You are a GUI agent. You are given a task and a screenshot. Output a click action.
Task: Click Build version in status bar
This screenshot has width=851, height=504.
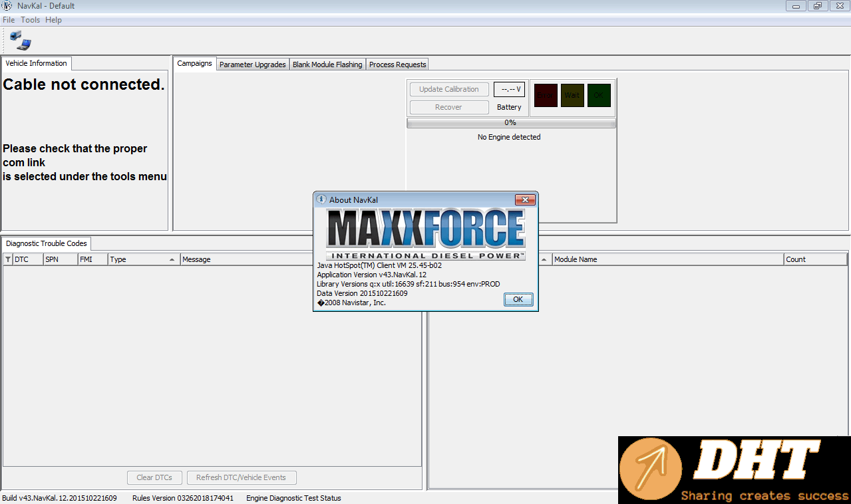click(59, 498)
